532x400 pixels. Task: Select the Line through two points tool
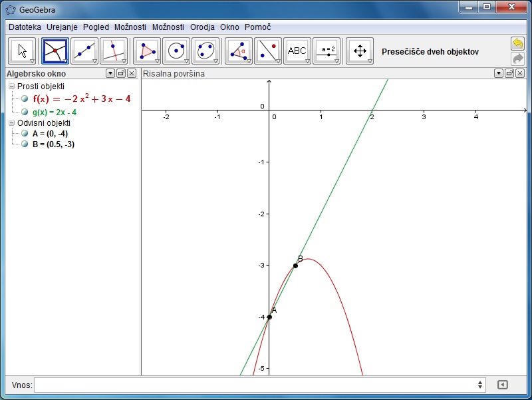[x=84, y=51]
